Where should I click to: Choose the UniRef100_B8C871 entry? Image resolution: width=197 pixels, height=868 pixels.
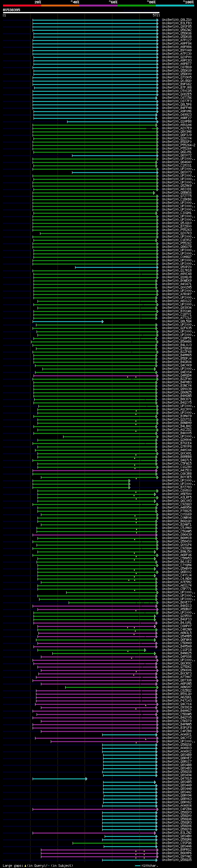click(176, 399)
